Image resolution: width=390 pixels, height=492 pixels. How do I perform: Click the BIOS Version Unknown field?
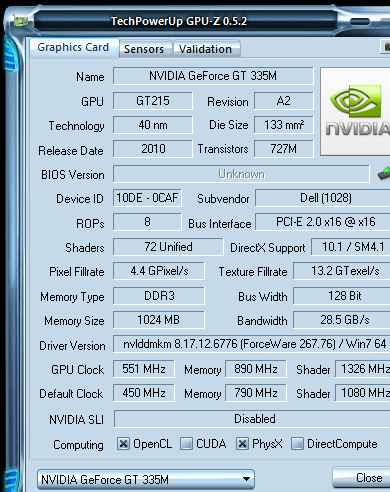pos(241,174)
